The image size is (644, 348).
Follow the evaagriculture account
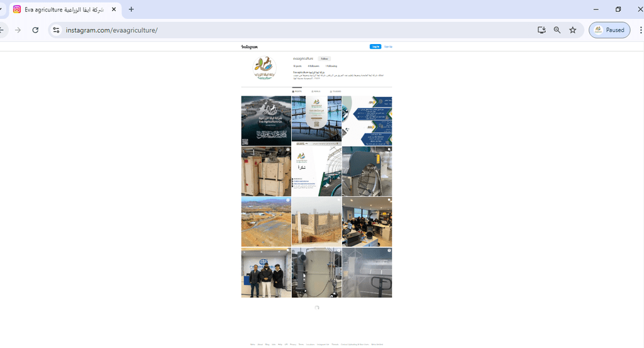pyautogui.click(x=325, y=59)
